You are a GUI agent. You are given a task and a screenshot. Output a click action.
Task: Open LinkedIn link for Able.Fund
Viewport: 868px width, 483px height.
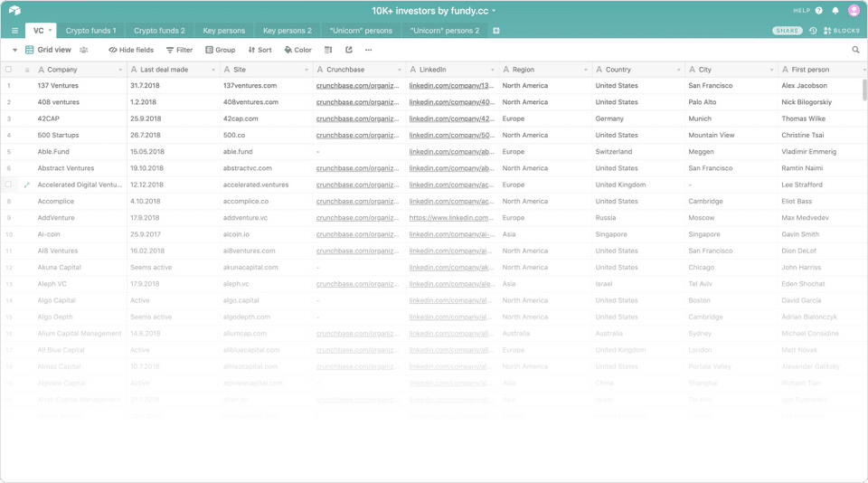451,152
